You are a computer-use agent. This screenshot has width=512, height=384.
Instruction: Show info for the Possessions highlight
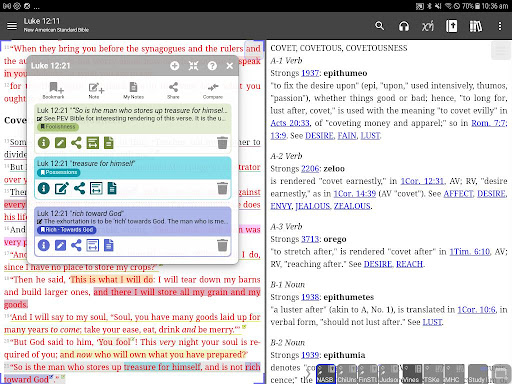(44, 188)
